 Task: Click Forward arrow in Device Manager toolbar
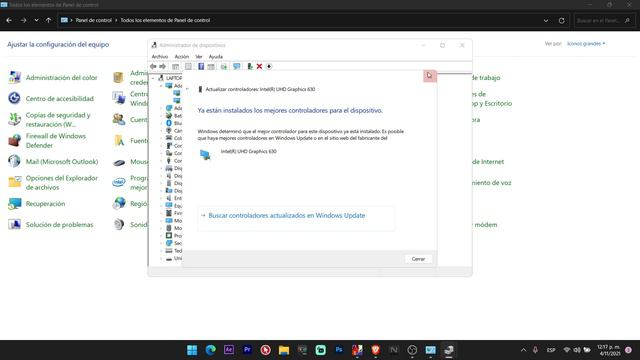click(162, 67)
